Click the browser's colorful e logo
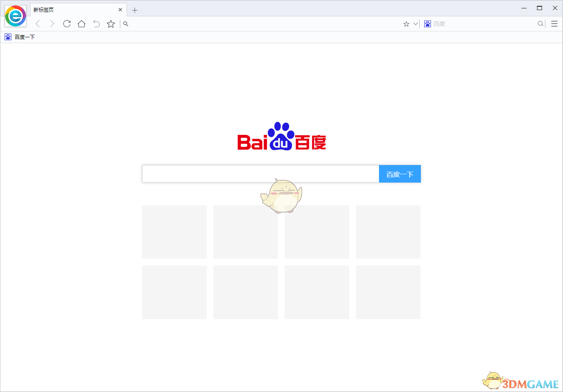 pyautogui.click(x=16, y=16)
